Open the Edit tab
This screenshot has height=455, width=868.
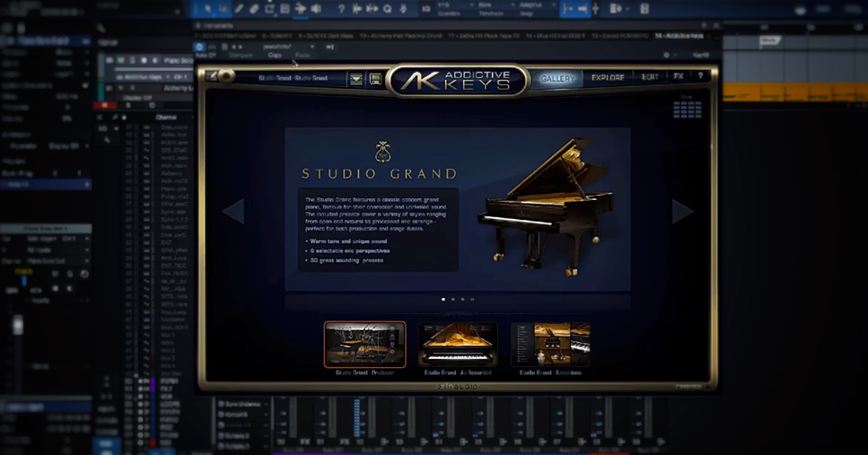(650, 78)
